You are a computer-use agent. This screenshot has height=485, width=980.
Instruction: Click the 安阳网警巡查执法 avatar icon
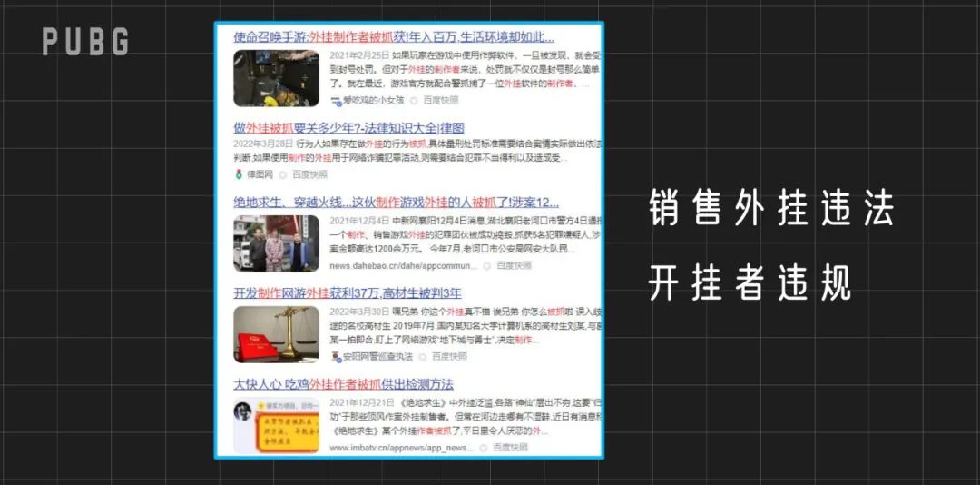tap(337, 357)
